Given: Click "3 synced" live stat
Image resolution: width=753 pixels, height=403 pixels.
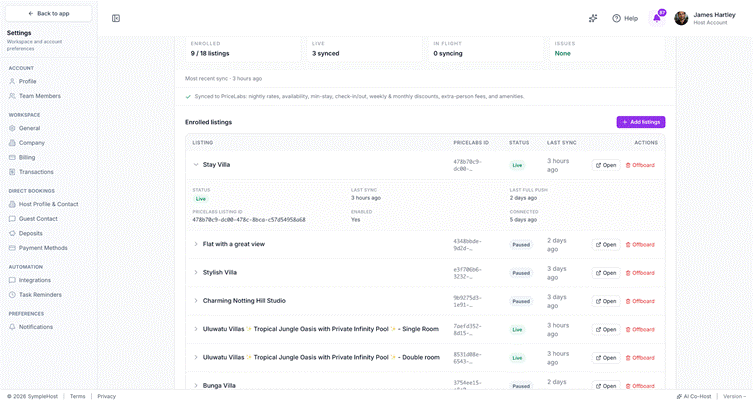Looking at the screenshot, I should [326, 53].
